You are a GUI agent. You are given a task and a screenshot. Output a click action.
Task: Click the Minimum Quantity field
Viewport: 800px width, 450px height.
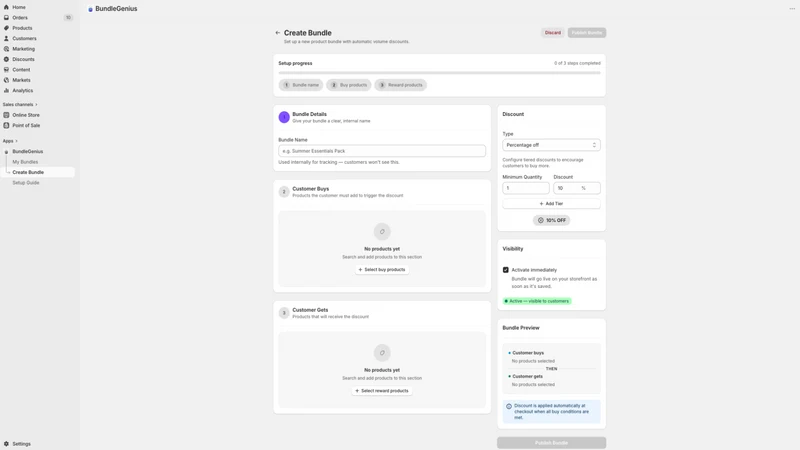526,188
